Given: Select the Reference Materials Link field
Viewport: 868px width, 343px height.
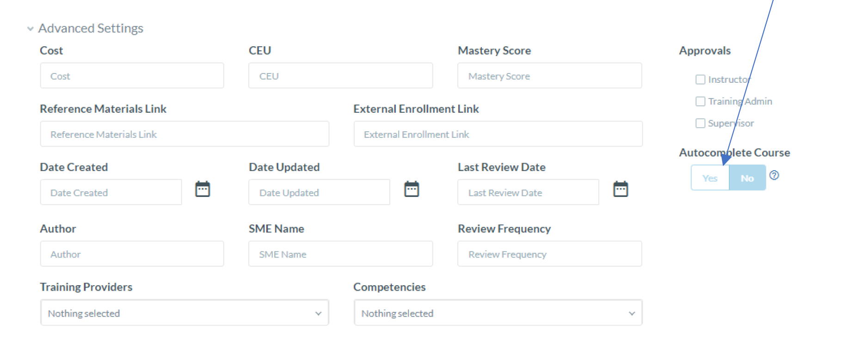Looking at the screenshot, I should tap(185, 134).
